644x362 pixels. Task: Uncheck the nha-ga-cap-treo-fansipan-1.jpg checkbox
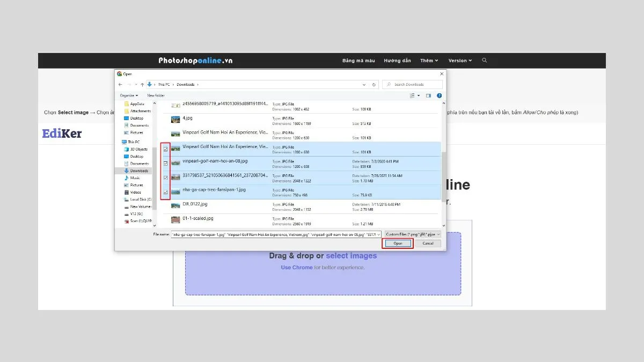point(165,192)
